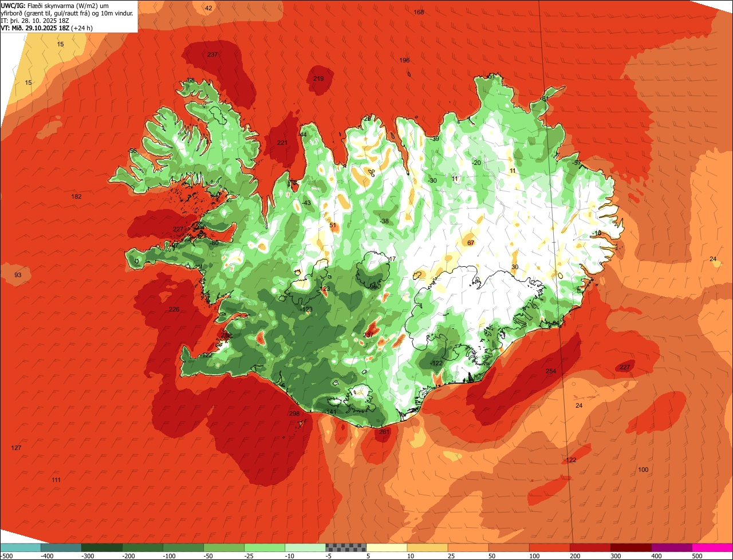Image resolution: width=733 pixels, height=560 pixels.
Task: Click the '51' value in northwest Iceland
Action: click(x=333, y=225)
